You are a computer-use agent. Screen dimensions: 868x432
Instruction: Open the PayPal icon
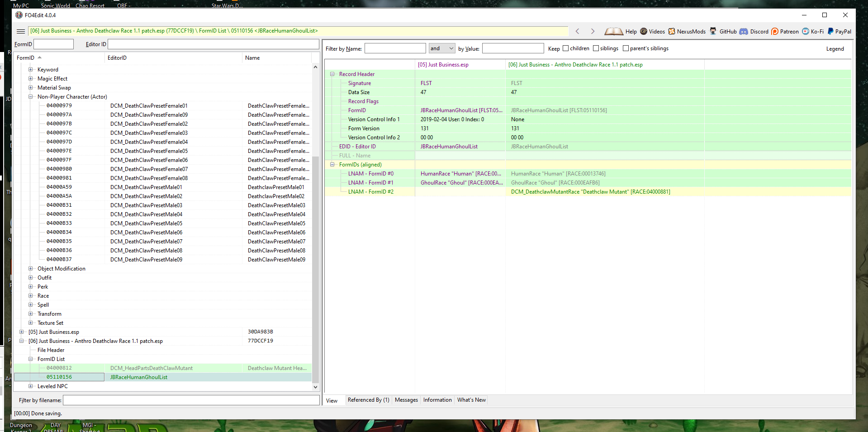[830, 31]
